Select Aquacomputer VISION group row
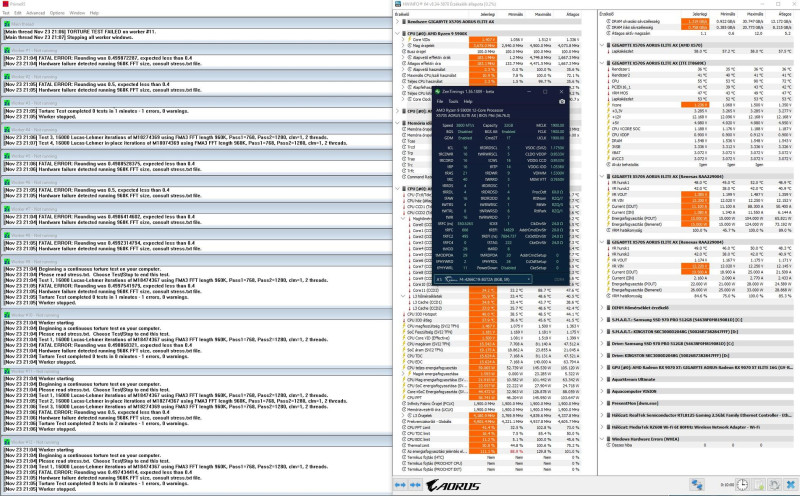 tap(699, 391)
